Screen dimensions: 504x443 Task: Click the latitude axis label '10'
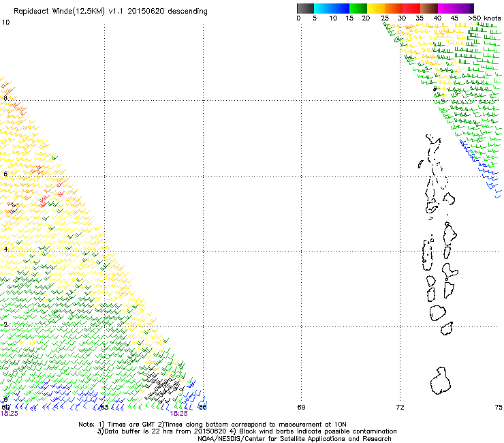pyautogui.click(x=5, y=22)
